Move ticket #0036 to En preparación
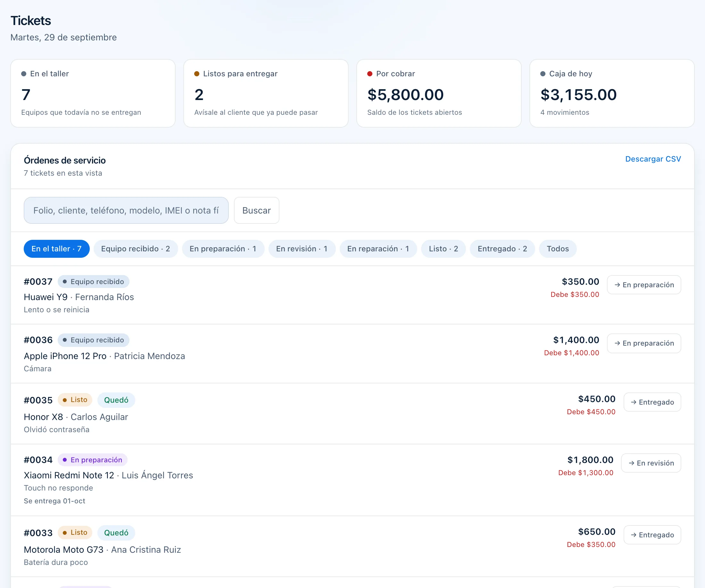Viewport: 705px width, 588px height. click(644, 343)
